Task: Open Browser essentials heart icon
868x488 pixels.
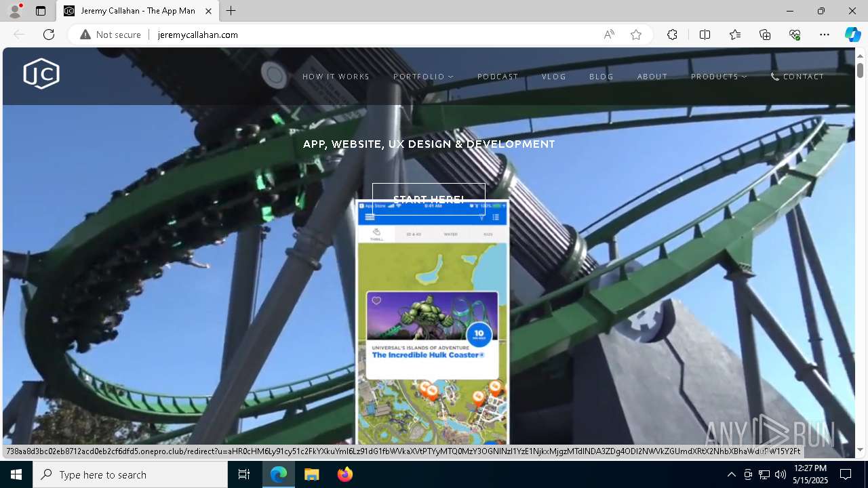Action: click(x=795, y=35)
